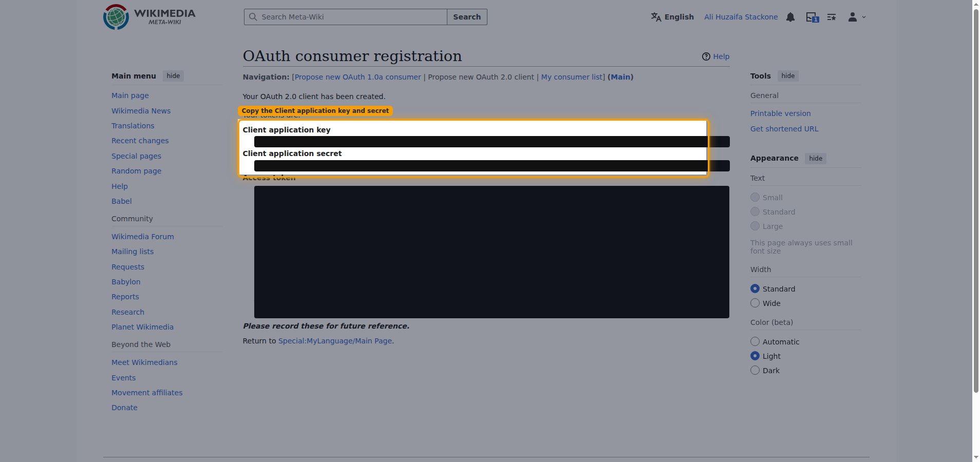Viewport: 980px width, 462px height.
Task: Open the Main navigation link
Action: 620,77
